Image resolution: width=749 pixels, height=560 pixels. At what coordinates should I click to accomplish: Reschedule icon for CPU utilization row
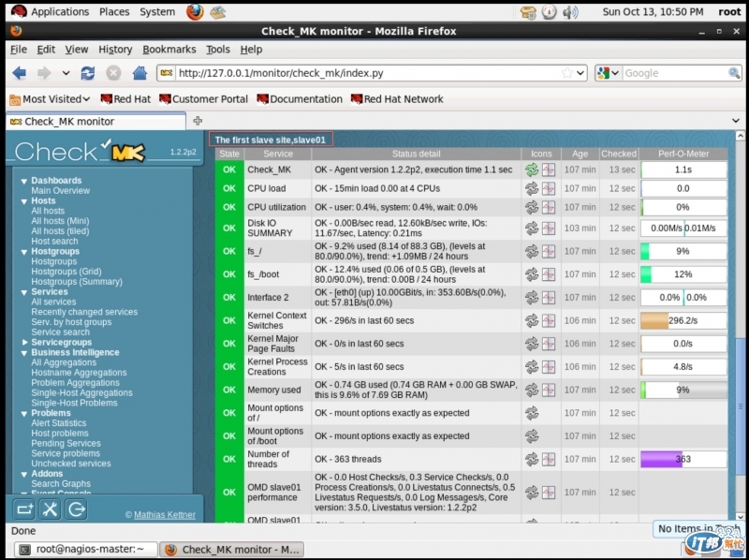[x=532, y=207]
